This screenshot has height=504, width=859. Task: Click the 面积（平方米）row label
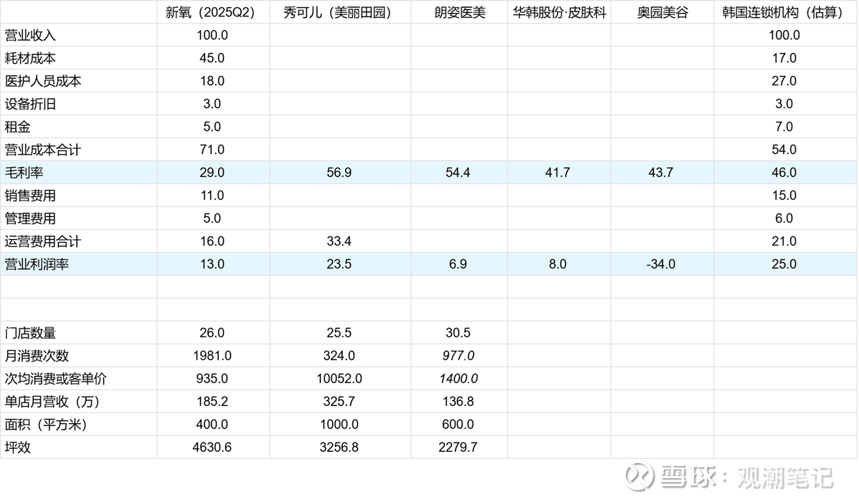46,425
